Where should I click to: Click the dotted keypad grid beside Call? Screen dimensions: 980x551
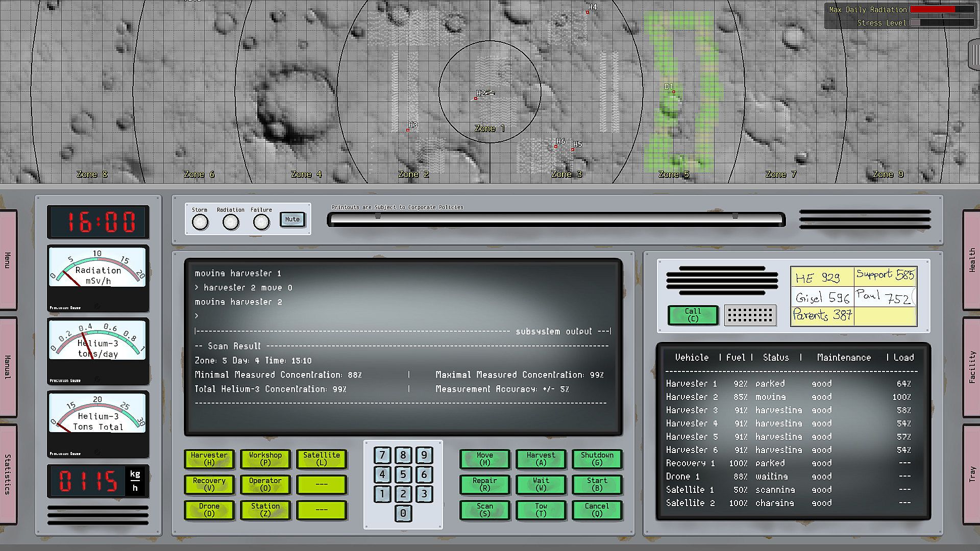click(750, 315)
